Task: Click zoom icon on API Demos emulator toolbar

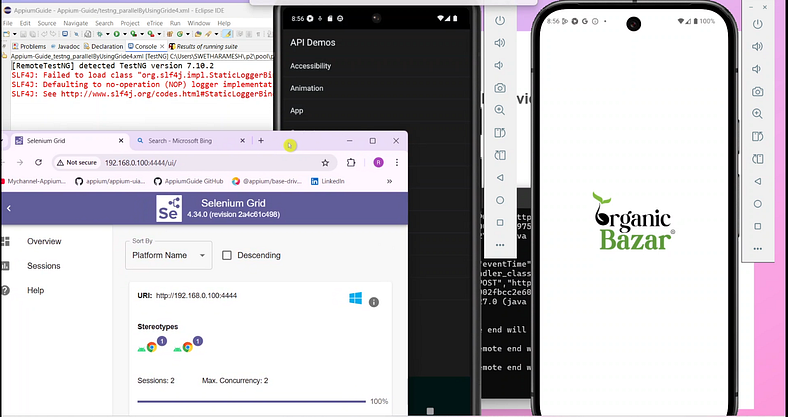Action: pyautogui.click(x=500, y=110)
